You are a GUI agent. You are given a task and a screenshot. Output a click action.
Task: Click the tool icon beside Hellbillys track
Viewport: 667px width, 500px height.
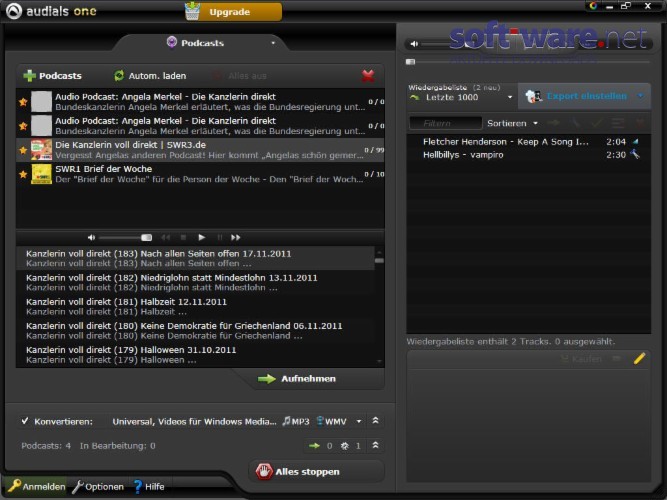click(635, 154)
